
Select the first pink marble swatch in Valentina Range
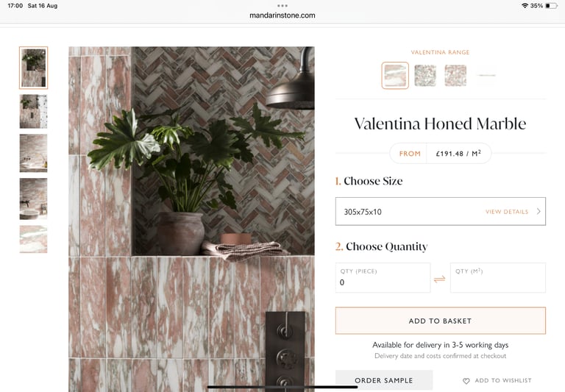395,75
